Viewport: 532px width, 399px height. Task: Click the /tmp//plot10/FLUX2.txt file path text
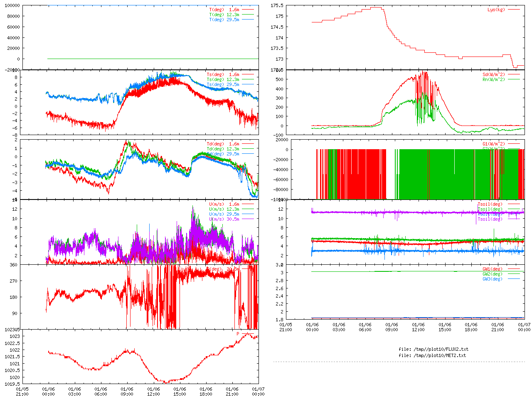(x=433, y=349)
